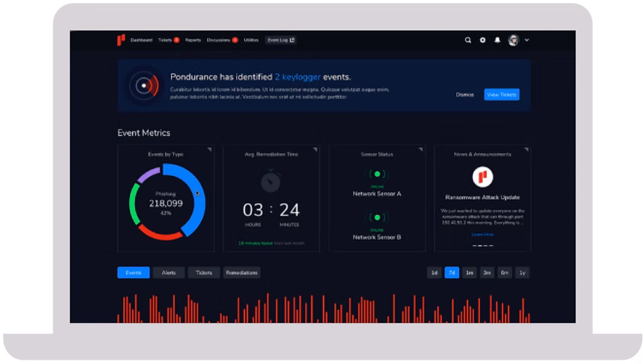The width and height of the screenshot is (644, 364).
Task: Select the 1m time range option
Action: (469, 273)
